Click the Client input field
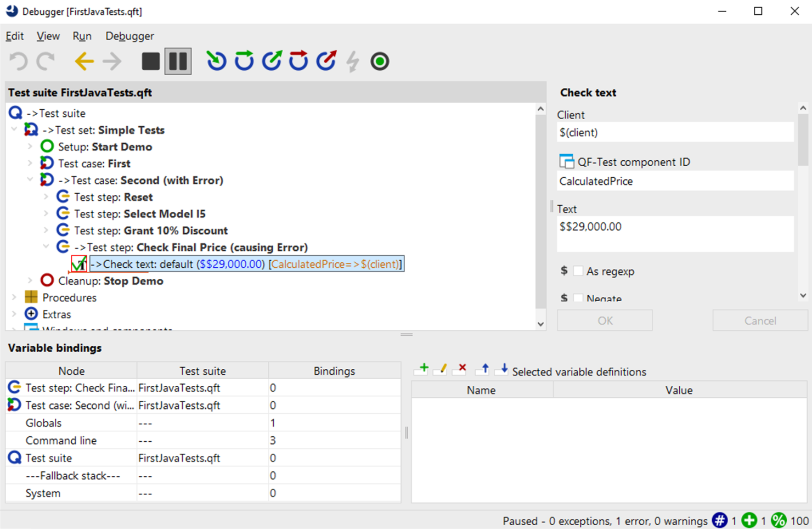 pyautogui.click(x=675, y=132)
